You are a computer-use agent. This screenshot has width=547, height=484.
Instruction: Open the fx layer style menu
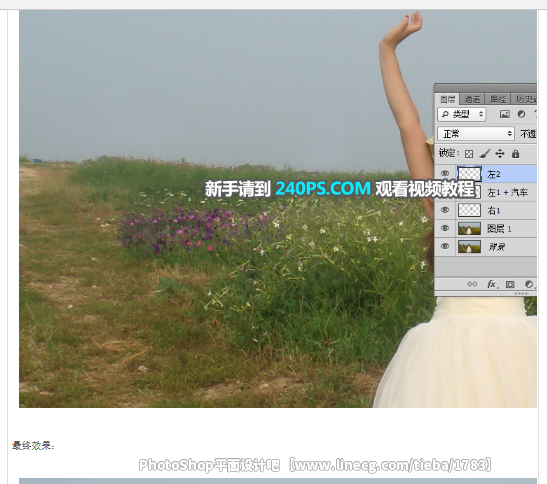492,284
